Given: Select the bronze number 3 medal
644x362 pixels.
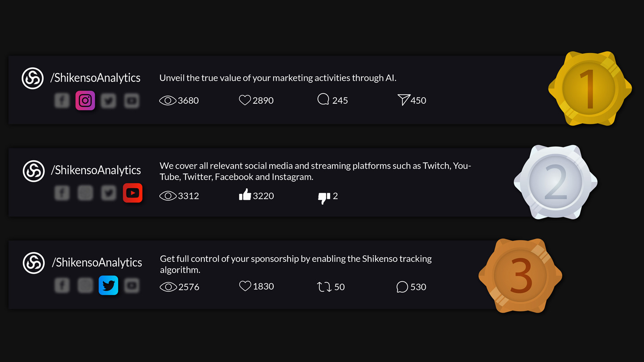Looking at the screenshot, I should (x=520, y=275).
